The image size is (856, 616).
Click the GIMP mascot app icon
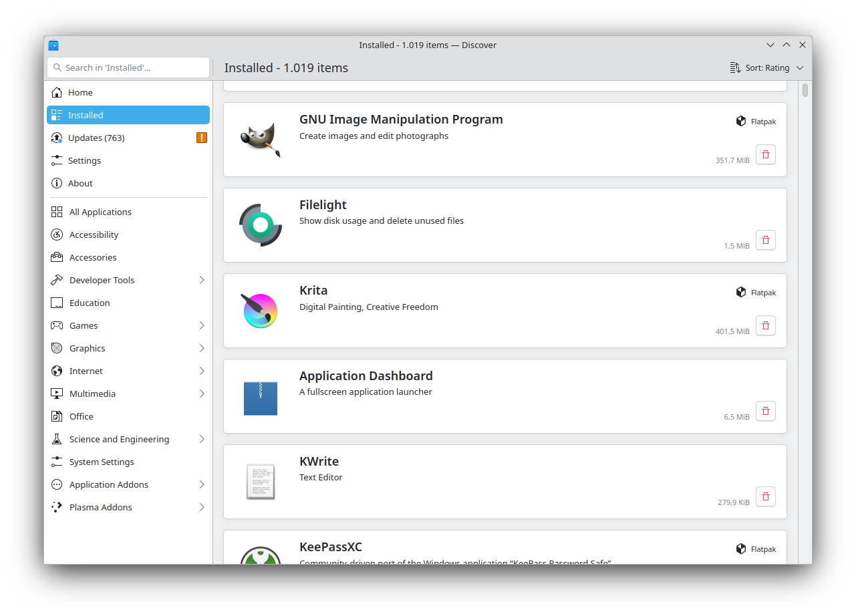coord(261,140)
